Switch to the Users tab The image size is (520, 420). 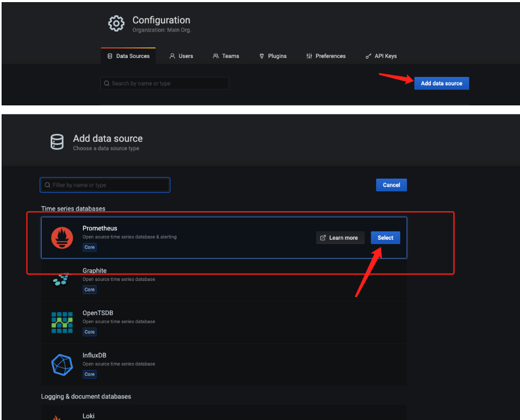[181, 56]
